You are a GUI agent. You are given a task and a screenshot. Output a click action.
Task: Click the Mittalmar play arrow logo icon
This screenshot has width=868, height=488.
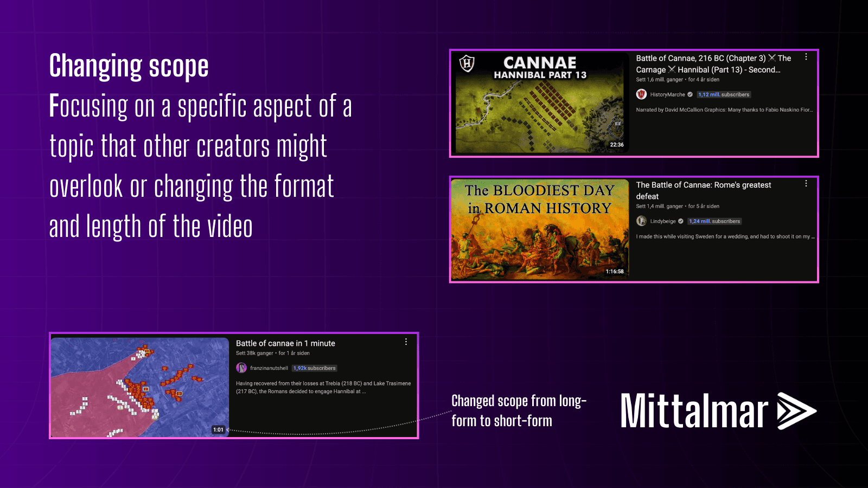point(797,411)
